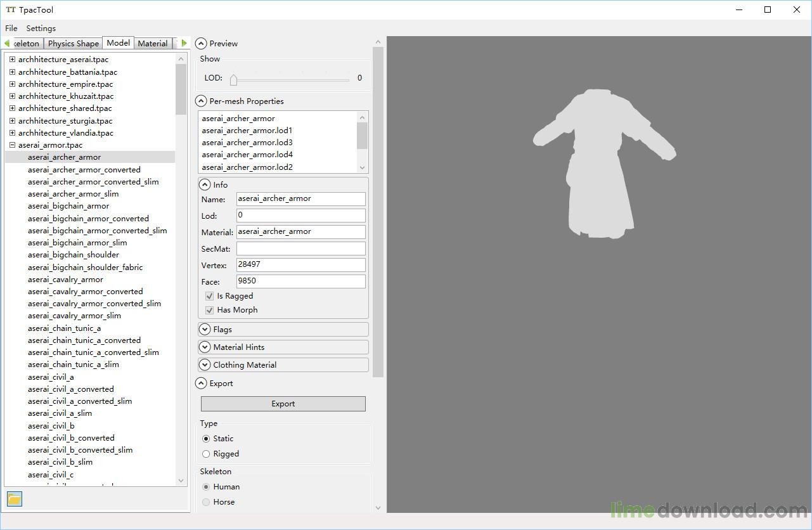Click the LOD slider handle
Viewport: 812px width, 530px height.
pos(233,79)
